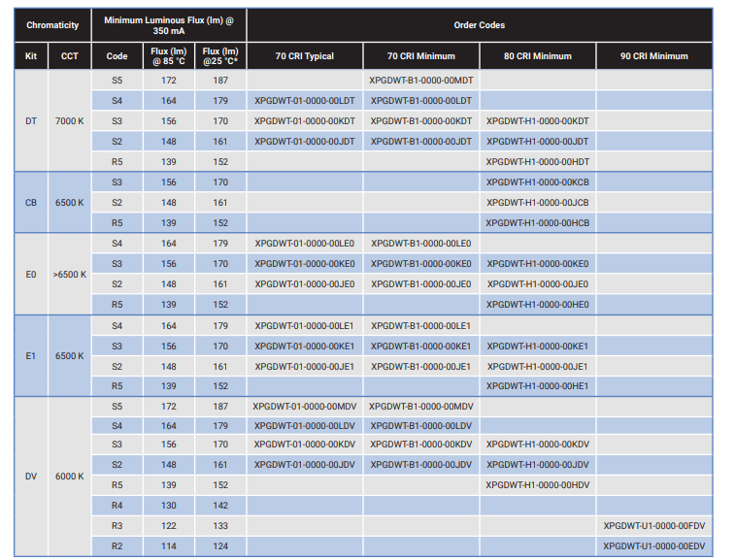Screen dimensions: 735x560
Task: Select order code XPGDWT-B1-0000-00MDT
Action: 421,81
